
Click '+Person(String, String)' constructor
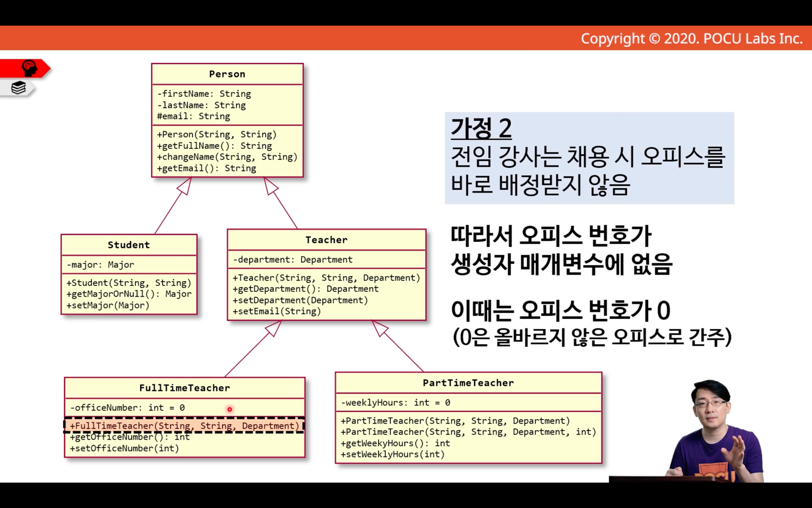click(217, 134)
